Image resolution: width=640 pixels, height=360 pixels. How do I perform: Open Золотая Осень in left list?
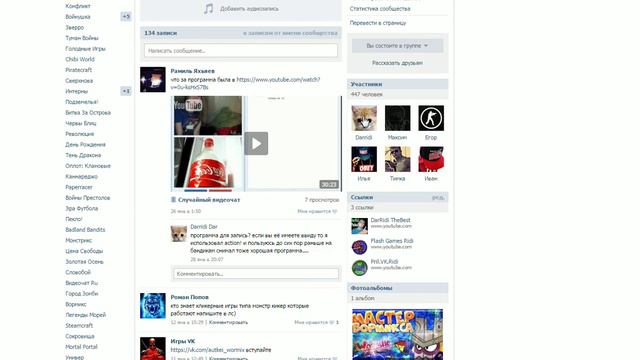84,261
